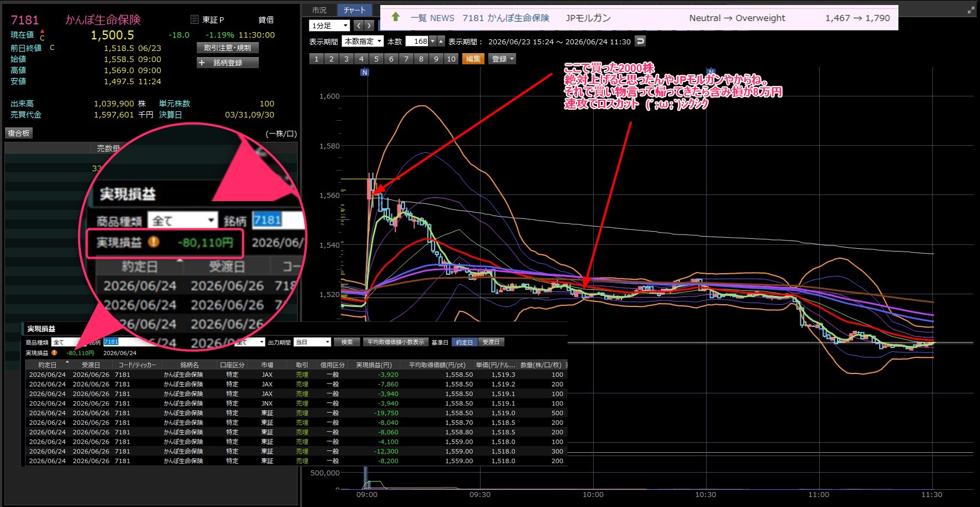Go to the next chart with the right arrow

[x=369, y=25]
